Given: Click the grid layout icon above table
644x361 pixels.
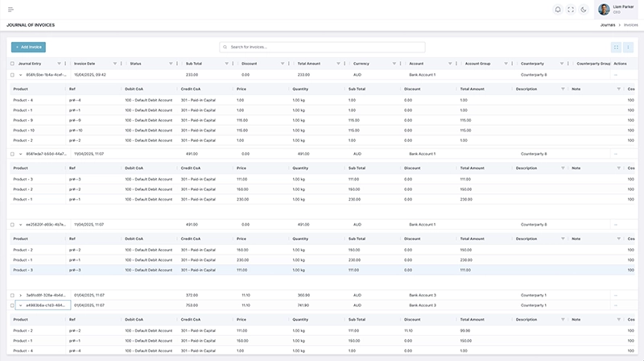Looking at the screenshot, I should [x=616, y=48].
